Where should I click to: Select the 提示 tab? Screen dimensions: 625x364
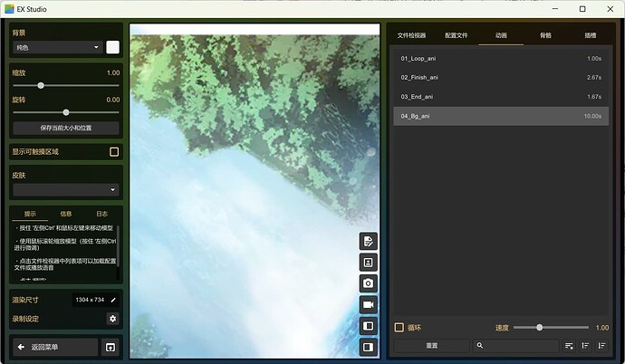click(30, 214)
